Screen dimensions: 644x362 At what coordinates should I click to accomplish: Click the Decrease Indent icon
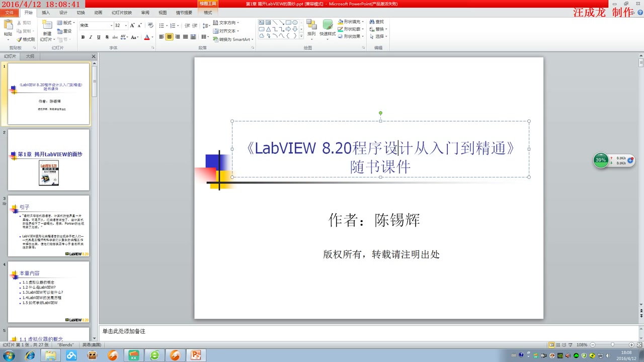[187, 25]
